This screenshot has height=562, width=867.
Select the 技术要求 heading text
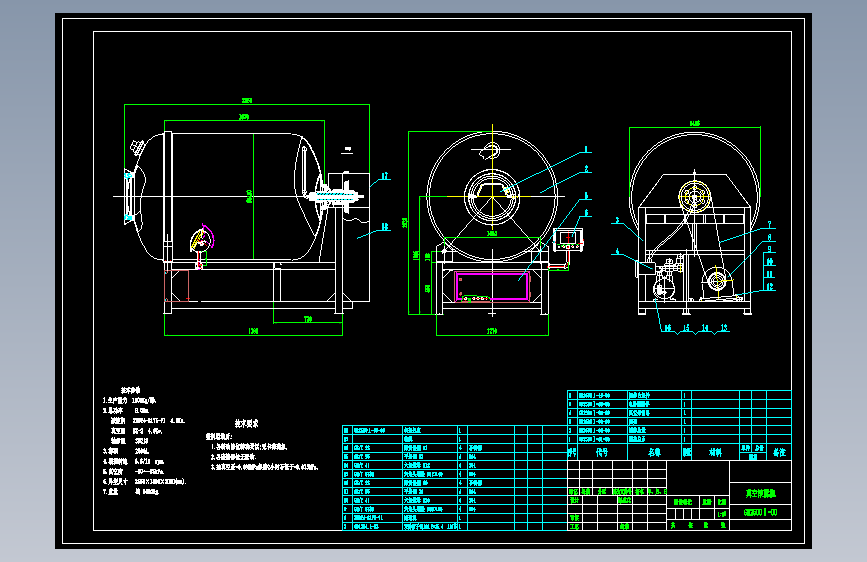click(247, 424)
